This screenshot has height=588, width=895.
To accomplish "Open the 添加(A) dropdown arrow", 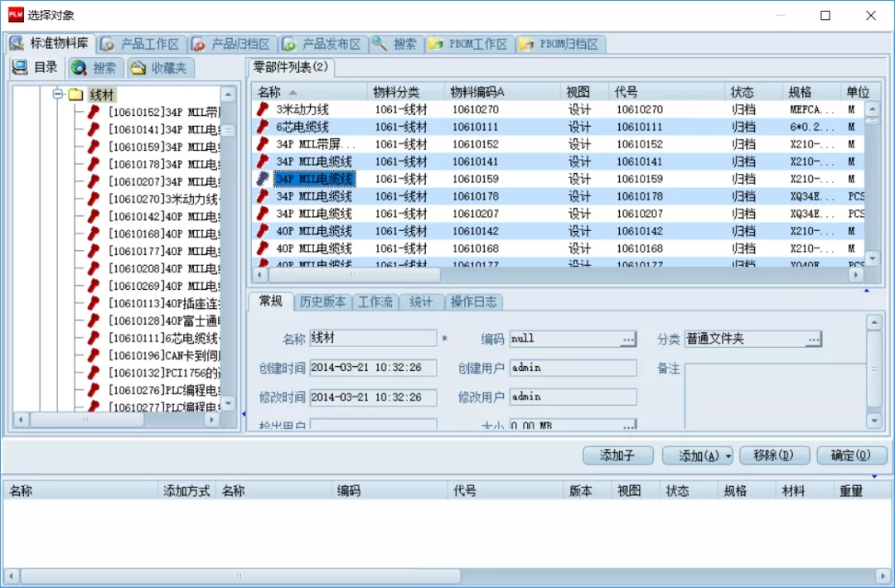I will (728, 455).
